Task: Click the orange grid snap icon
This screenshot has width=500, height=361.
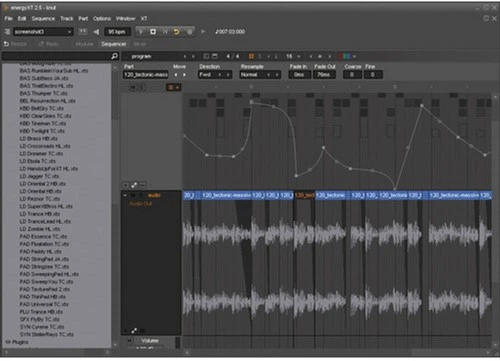Action: 252,56
